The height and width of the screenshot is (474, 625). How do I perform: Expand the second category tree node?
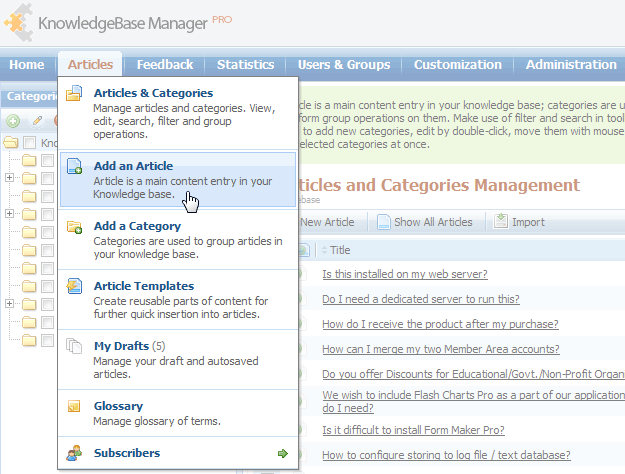(x=10, y=178)
